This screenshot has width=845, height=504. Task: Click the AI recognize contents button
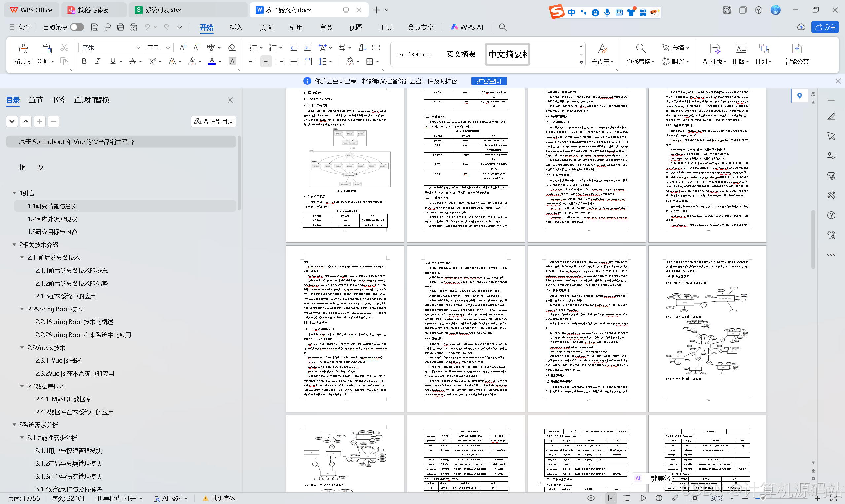tap(214, 121)
